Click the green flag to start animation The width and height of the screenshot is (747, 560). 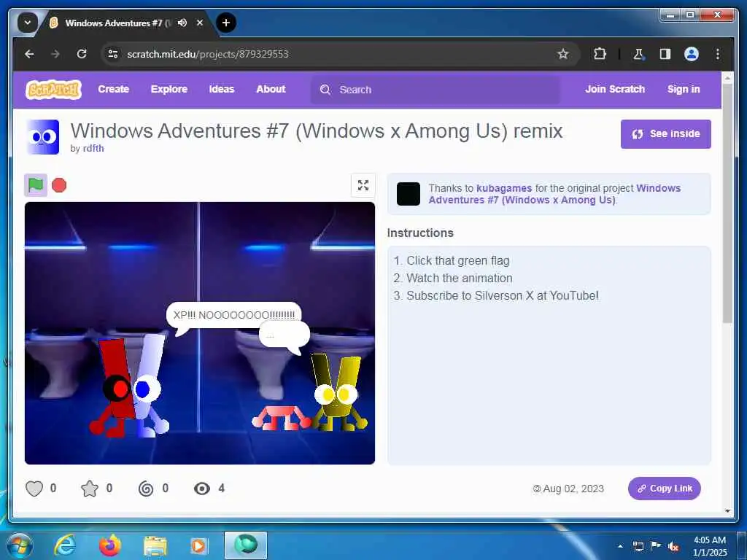click(x=36, y=184)
